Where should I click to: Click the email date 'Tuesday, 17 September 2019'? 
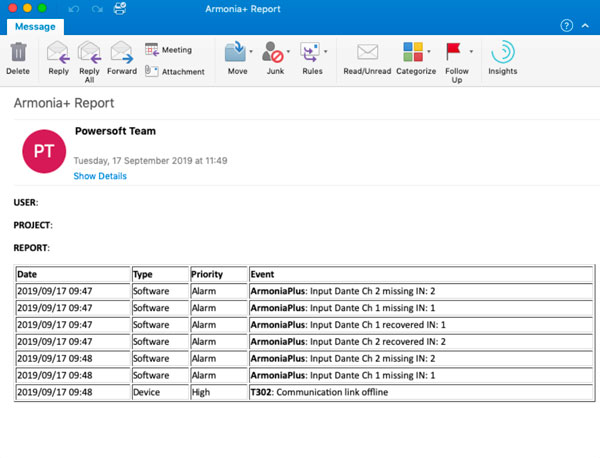point(133,161)
